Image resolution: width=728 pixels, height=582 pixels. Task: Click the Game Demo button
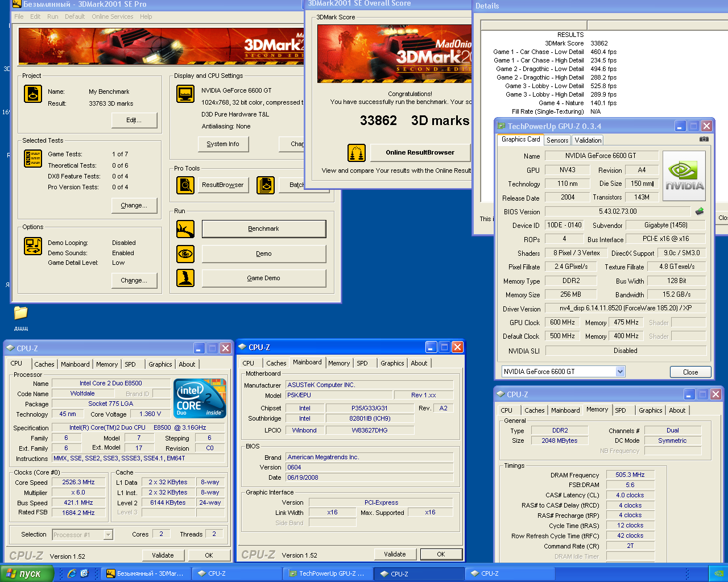pos(264,278)
